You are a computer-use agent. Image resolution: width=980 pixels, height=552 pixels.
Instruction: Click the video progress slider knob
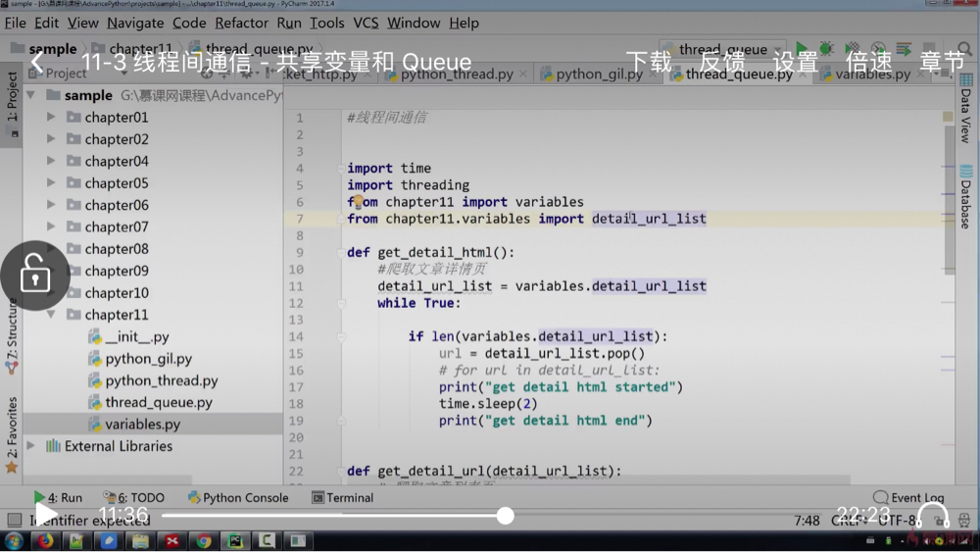point(505,516)
